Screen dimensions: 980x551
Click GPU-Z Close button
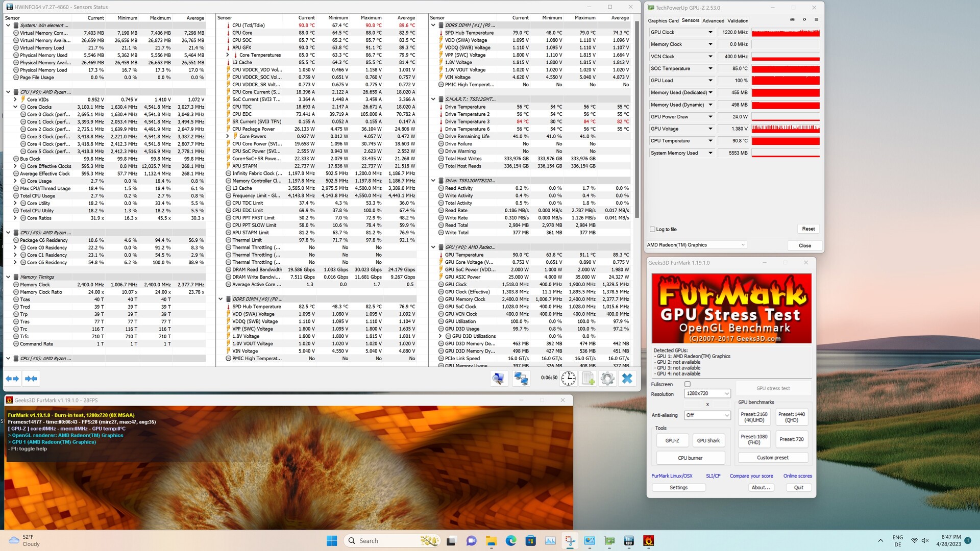(x=805, y=245)
